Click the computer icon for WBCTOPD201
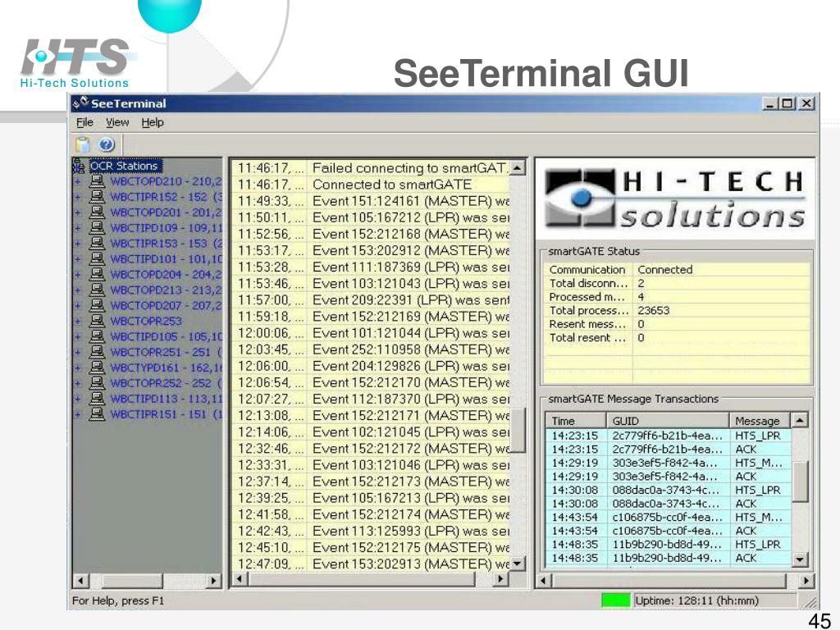840x630 pixels. pyautogui.click(x=97, y=212)
